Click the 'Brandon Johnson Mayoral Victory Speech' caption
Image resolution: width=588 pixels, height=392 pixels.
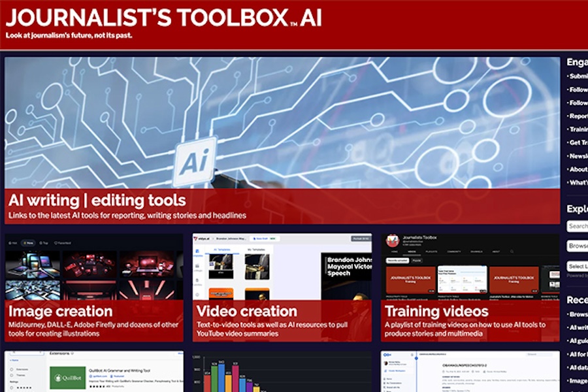click(349, 267)
